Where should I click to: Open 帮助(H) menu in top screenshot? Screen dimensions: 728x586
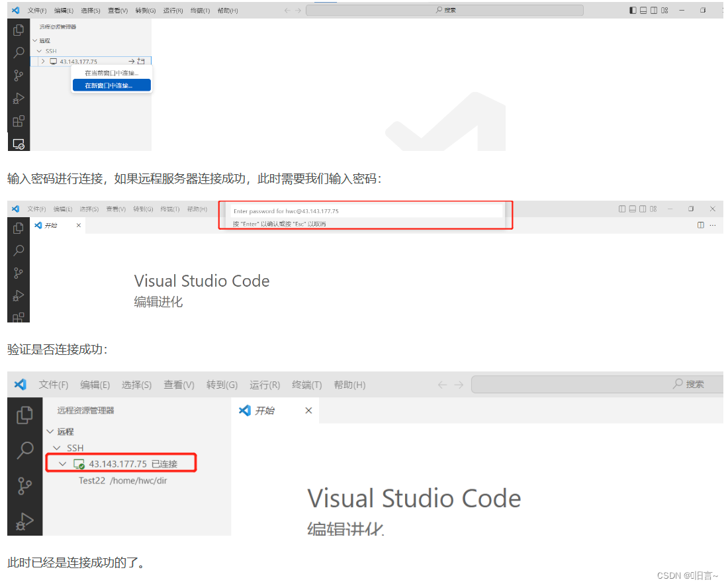[x=228, y=10]
